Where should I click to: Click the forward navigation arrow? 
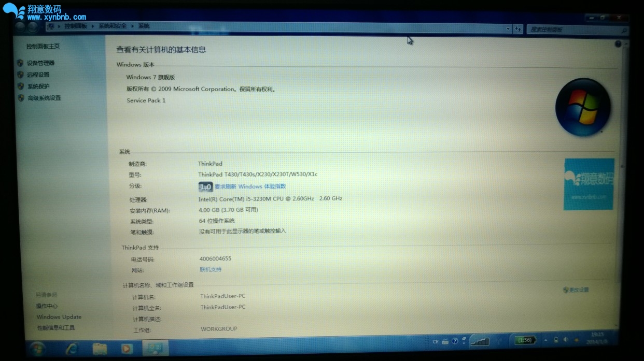[33, 26]
